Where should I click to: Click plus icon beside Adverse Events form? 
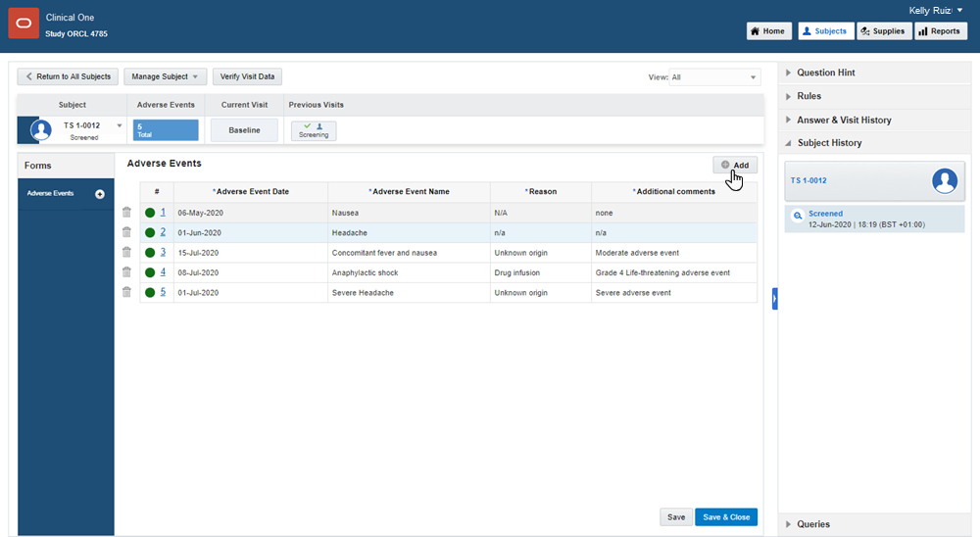point(99,194)
